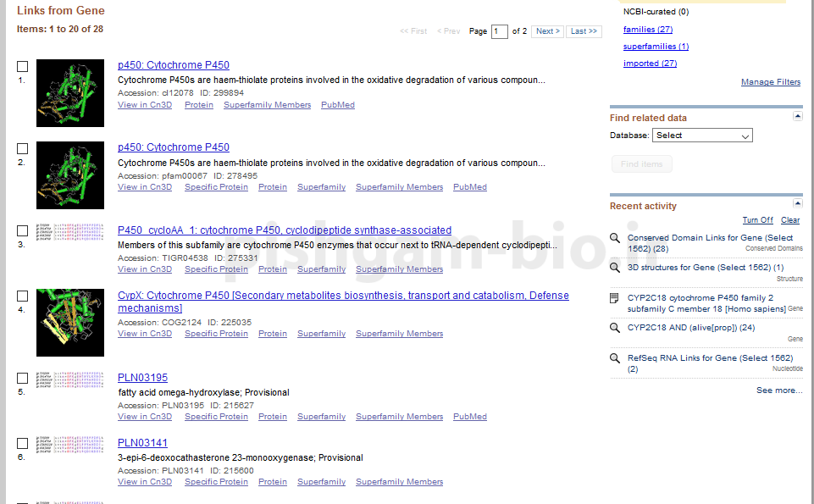Viewport: 814px width, 504px height.
Task: Click the page number input field
Action: tap(499, 31)
